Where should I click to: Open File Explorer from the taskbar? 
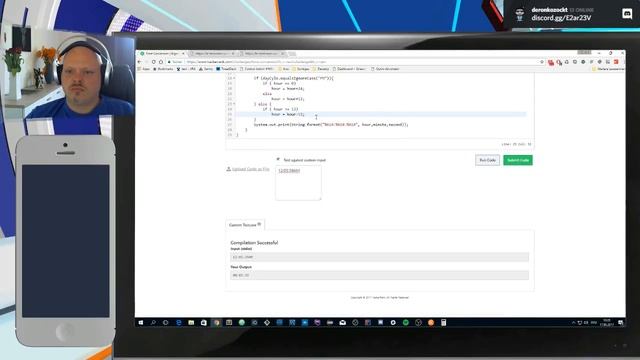[x=191, y=322]
